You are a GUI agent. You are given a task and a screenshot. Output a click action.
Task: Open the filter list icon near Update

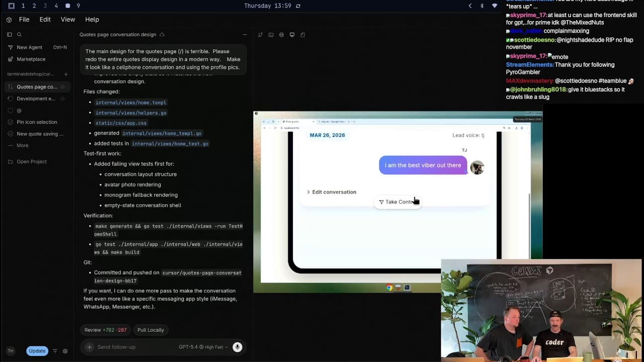[55, 351]
